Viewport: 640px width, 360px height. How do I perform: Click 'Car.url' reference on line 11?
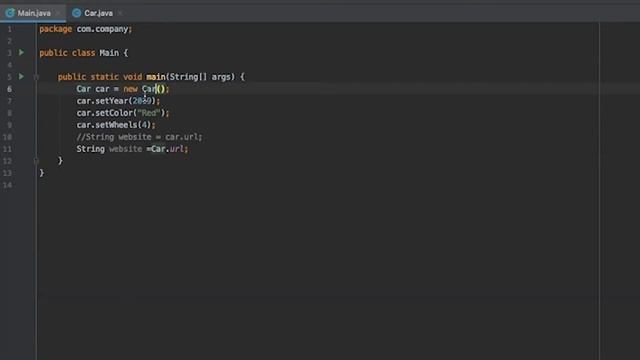pyautogui.click(x=167, y=149)
